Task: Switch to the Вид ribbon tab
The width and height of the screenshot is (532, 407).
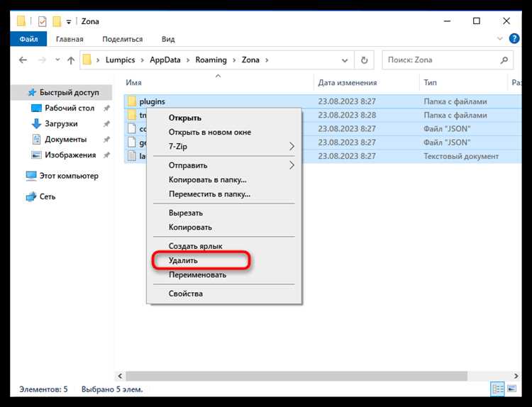Action: tap(168, 39)
